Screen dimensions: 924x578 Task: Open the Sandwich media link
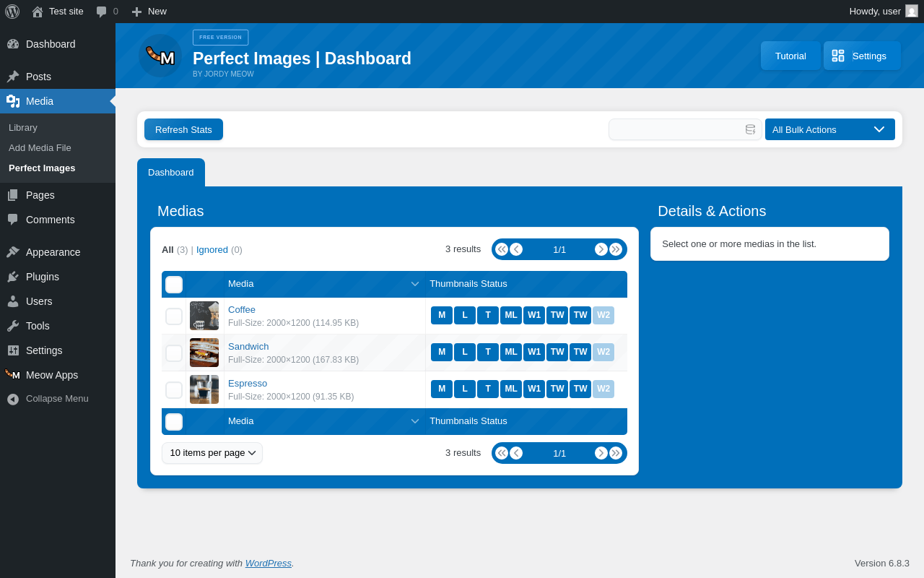click(248, 347)
